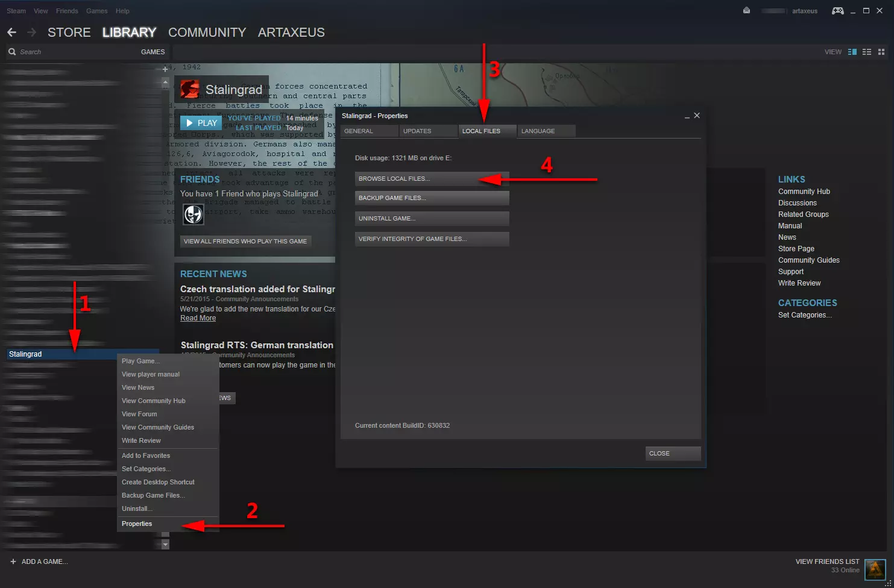
Task: Choose Properties in context menu
Action: 168,524
